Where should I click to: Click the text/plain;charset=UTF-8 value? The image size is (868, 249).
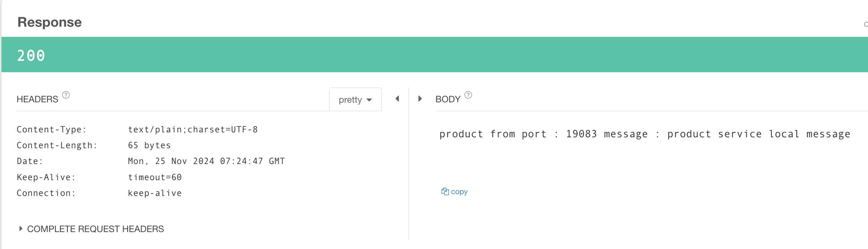(193, 129)
